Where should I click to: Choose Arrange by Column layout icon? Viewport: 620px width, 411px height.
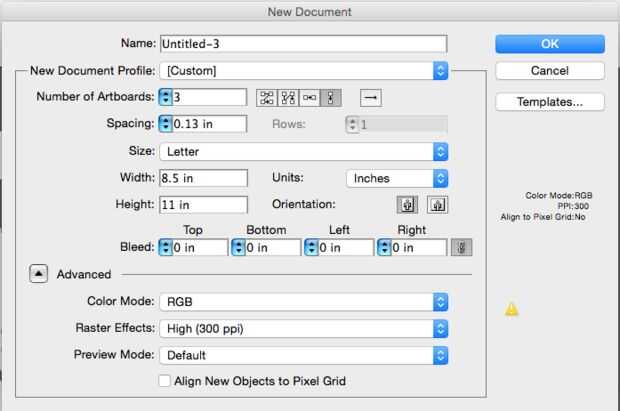click(333, 97)
